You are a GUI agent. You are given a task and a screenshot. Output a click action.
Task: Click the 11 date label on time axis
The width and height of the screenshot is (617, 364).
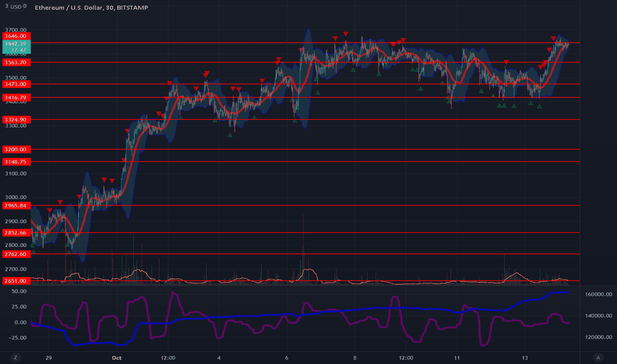(457, 357)
